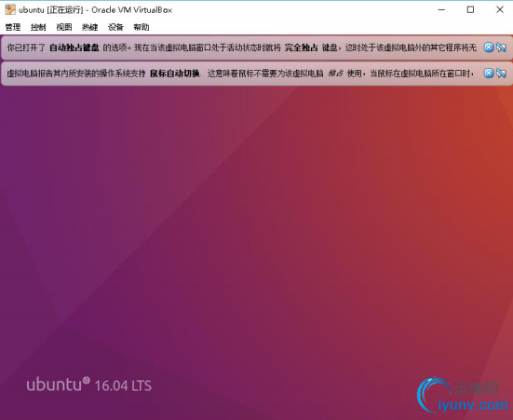Open the 帮助 menu
The width and height of the screenshot is (513, 420).
coord(142,27)
